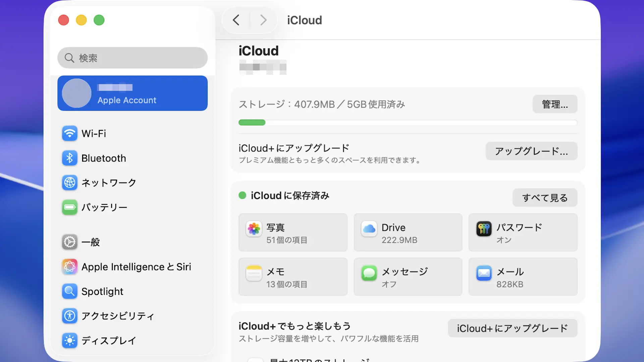
Task: Click the Wi-Fi icon in sidebar
Action: 69,133
